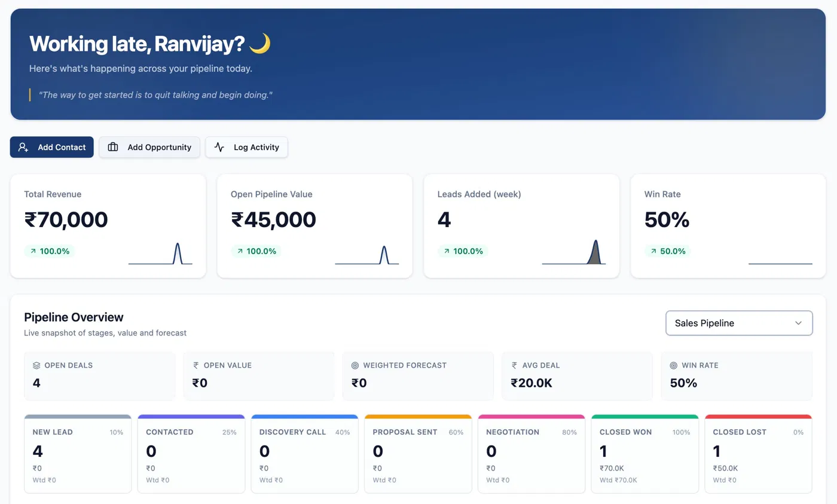Click the motivational quote in the banner

pyautogui.click(x=155, y=95)
